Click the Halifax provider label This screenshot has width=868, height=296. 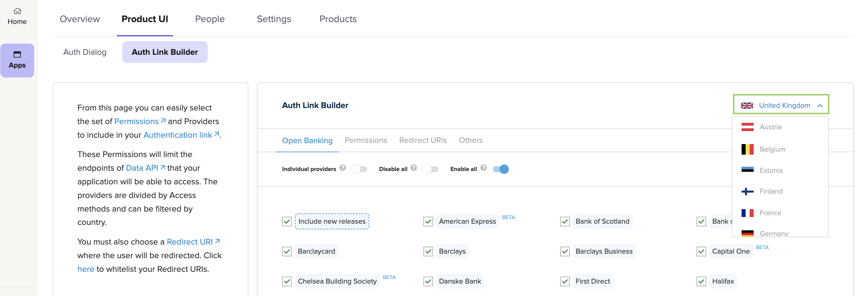[723, 281]
